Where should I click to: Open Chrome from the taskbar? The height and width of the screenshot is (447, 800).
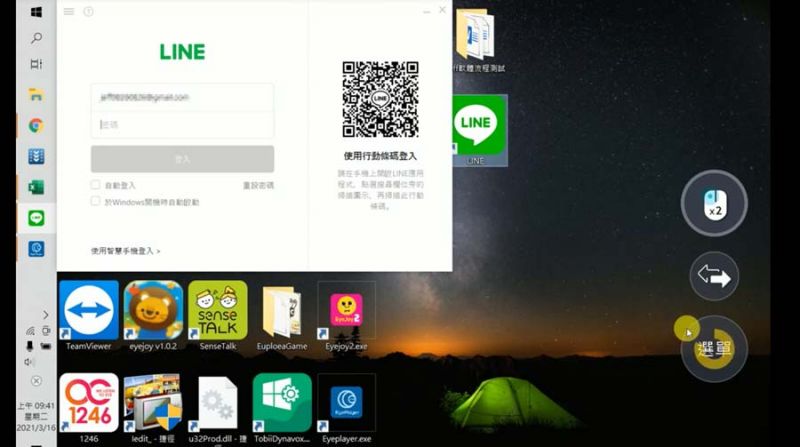click(36, 126)
